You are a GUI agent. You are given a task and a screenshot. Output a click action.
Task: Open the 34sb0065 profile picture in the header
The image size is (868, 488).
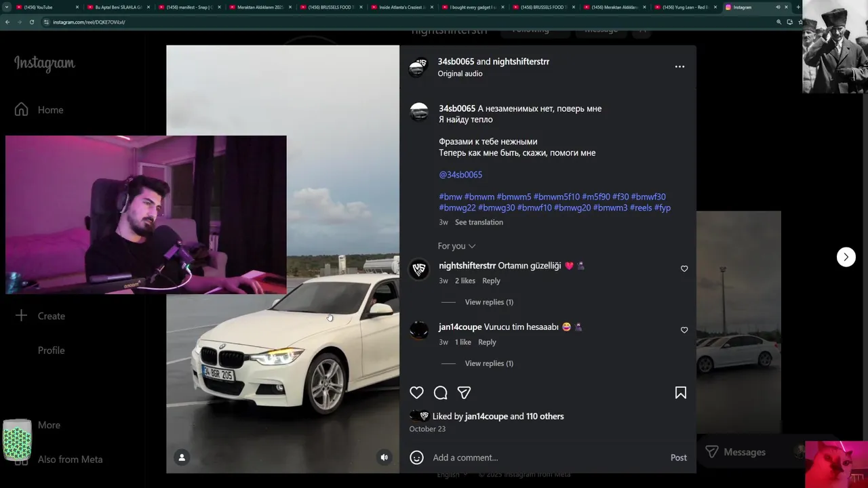(418, 67)
